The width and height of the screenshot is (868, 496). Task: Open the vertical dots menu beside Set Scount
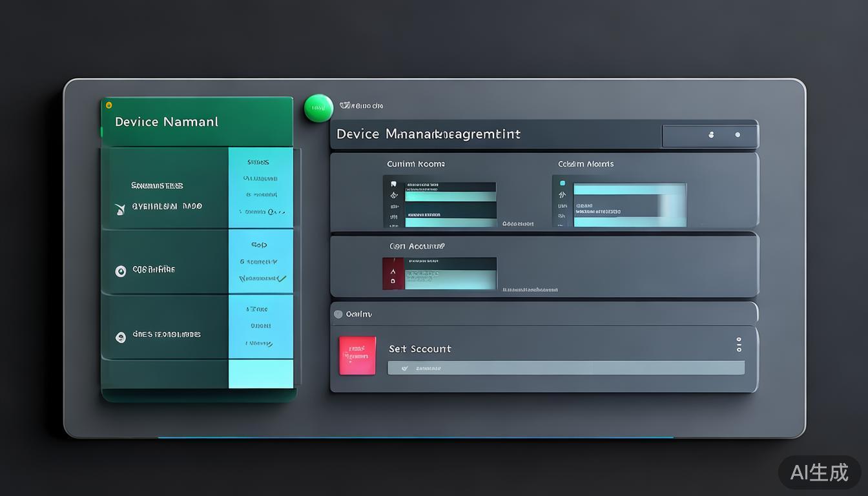[x=739, y=344]
